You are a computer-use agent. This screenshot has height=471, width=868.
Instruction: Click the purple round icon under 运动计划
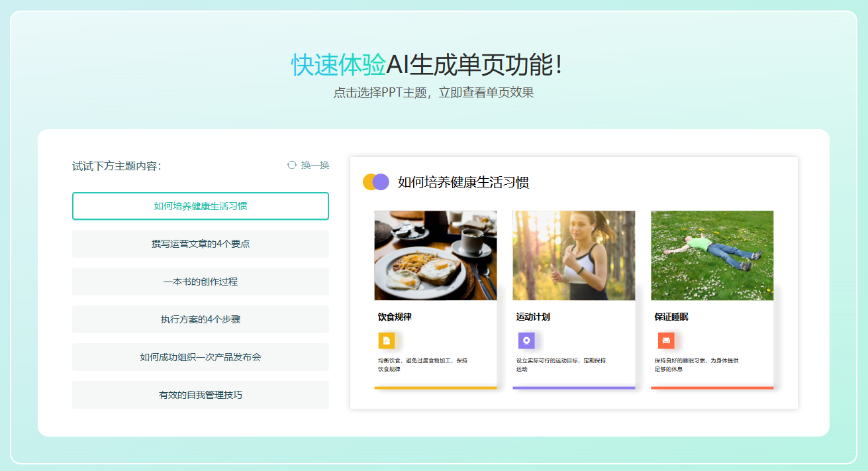(526, 340)
